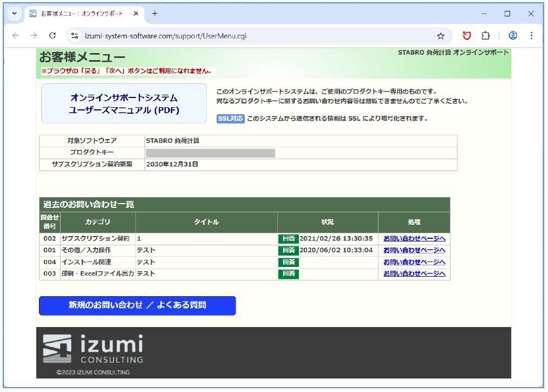The height and width of the screenshot is (392, 548).
Task: Open お問い合わせページへ link for inquiry 002
Action: click(414, 238)
